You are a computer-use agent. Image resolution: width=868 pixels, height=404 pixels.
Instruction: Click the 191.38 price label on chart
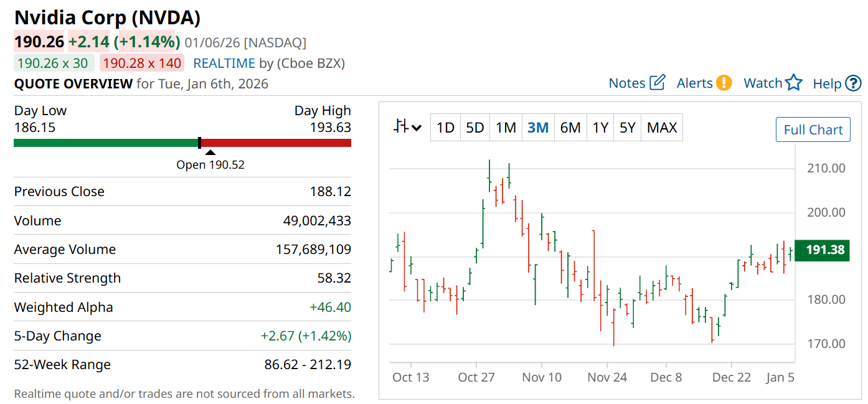tap(824, 250)
